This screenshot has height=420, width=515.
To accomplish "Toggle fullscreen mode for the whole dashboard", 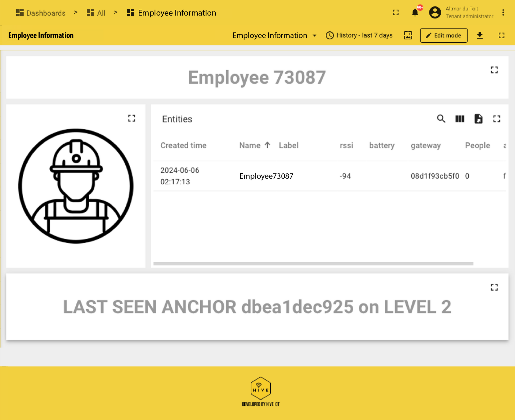I will pyautogui.click(x=501, y=35).
